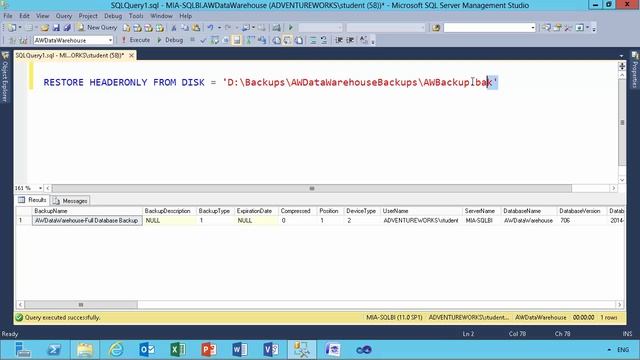The image size is (640, 360).
Task: Click the editor horizontal scrollbar
Action: [312, 188]
